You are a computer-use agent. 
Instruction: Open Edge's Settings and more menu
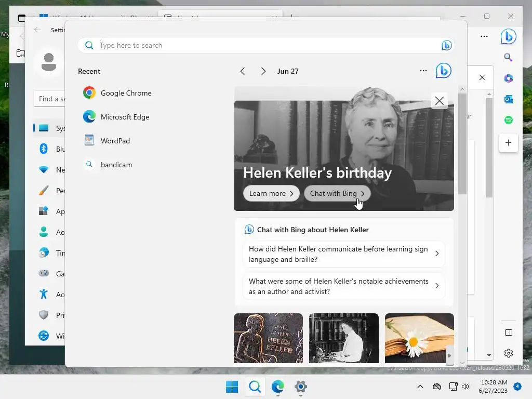[x=484, y=36]
